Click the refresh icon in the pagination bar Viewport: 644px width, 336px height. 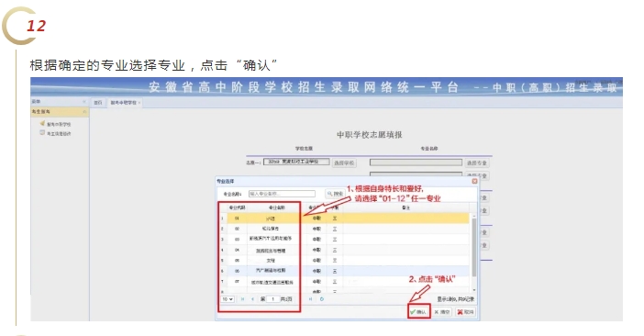(x=322, y=299)
